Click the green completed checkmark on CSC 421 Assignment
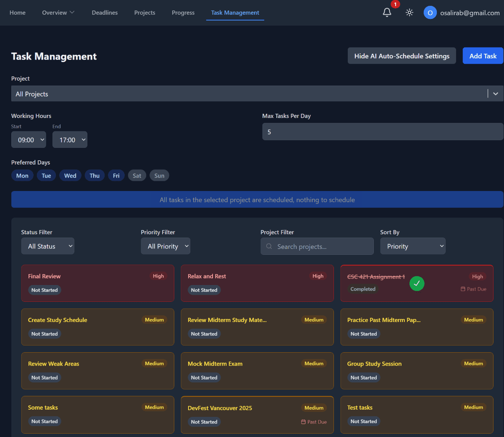 (x=417, y=283)
